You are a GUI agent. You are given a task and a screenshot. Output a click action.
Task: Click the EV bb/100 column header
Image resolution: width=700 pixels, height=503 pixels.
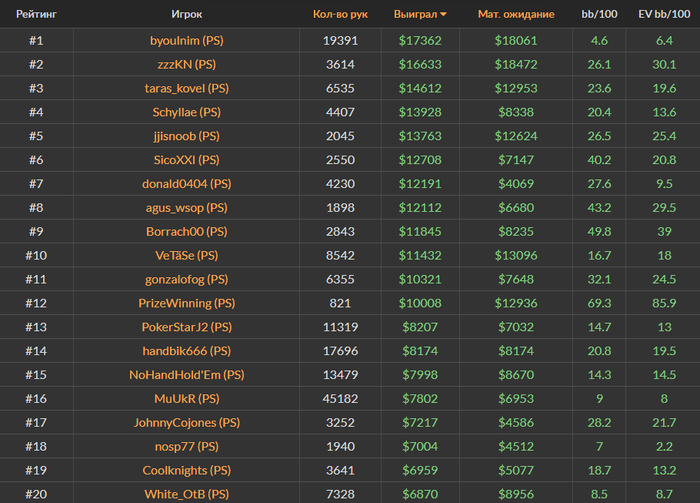[x=664, y=14]
